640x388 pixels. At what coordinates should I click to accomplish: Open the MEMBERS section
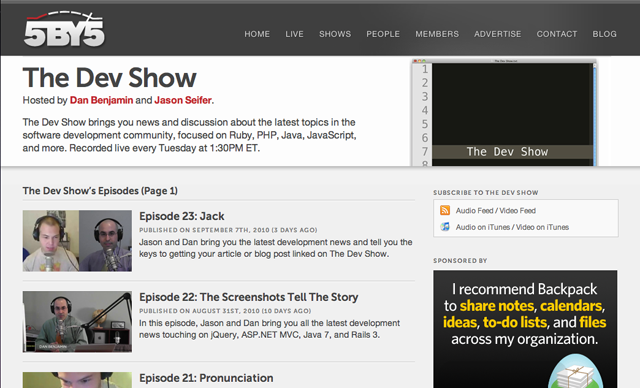[x=437, y=34]
